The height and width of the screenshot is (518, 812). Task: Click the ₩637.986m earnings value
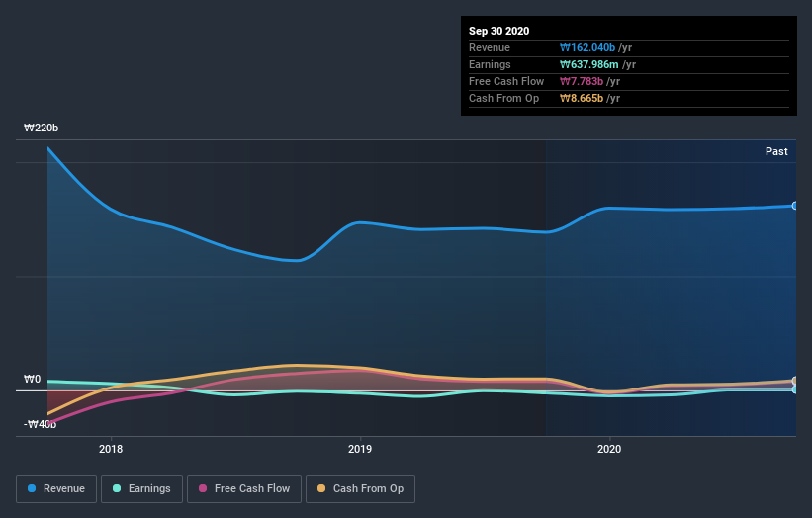coord(588,64)
